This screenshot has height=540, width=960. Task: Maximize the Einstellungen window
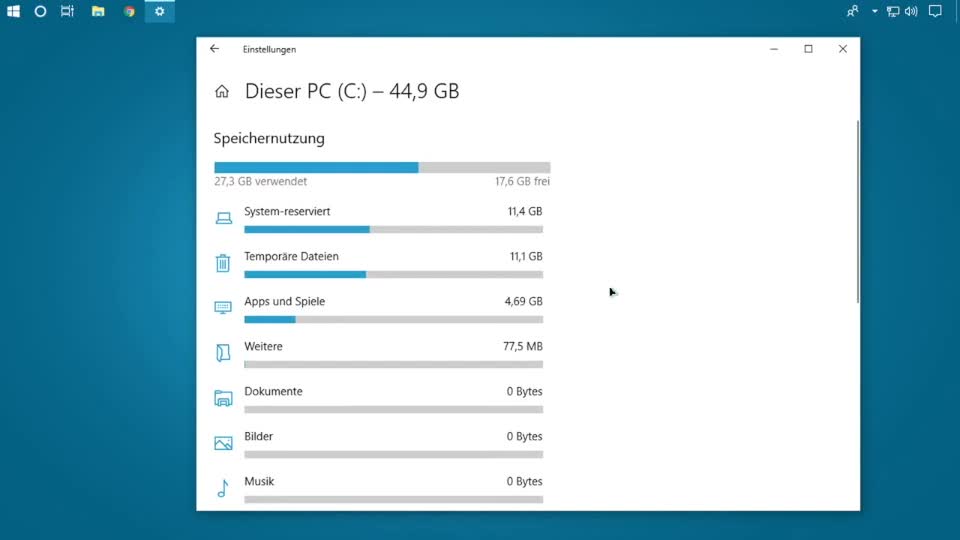coord(808,49)
